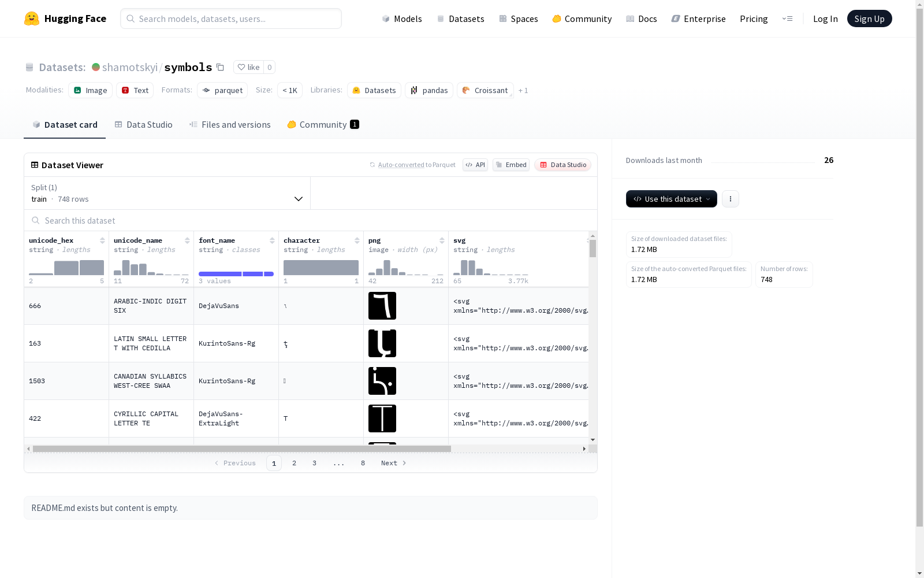Sort by the png column arrows
Image resolution: width=924 pixels, height=578 pixels.
[442, 240]
